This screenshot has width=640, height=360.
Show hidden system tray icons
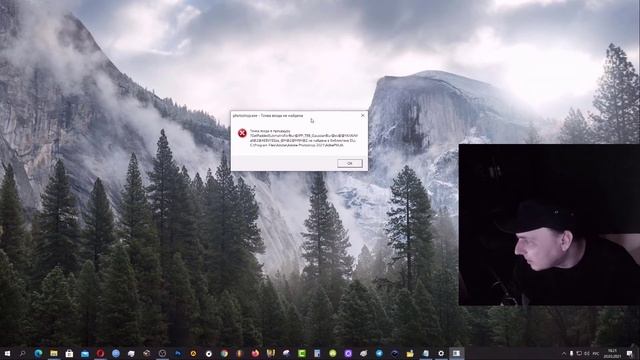564,353
